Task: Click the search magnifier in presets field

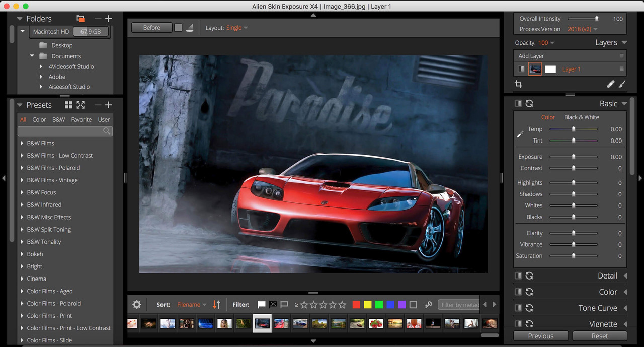Action: [106, 131]
